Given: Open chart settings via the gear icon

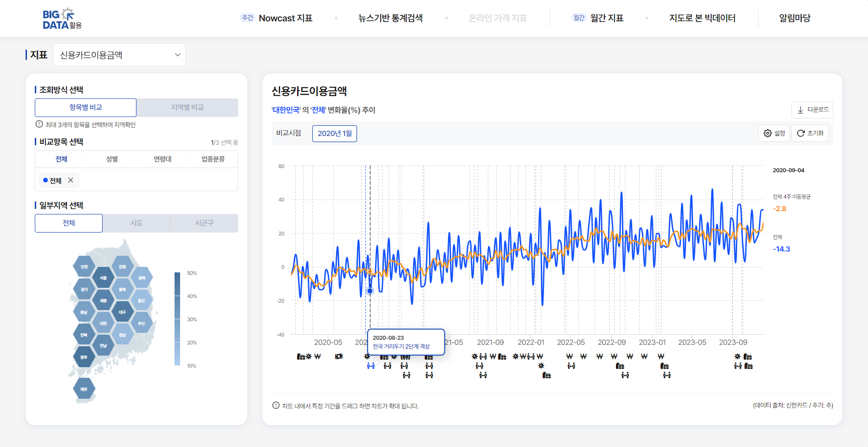Looking at the screenshot, I should (x=768, y=133).
